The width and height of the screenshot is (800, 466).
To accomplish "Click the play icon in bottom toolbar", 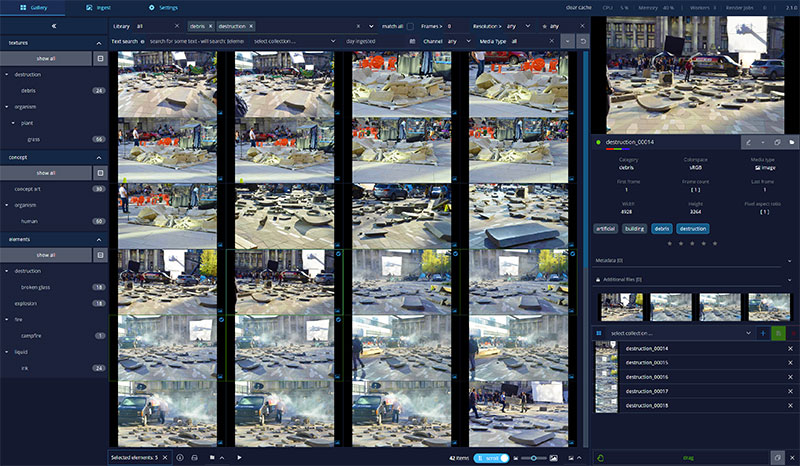I will 239,457.
